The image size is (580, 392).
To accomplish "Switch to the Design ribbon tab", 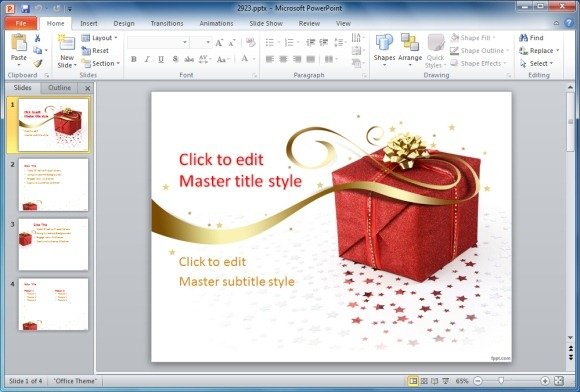I will pyautogui.click(x=124, y=23).
